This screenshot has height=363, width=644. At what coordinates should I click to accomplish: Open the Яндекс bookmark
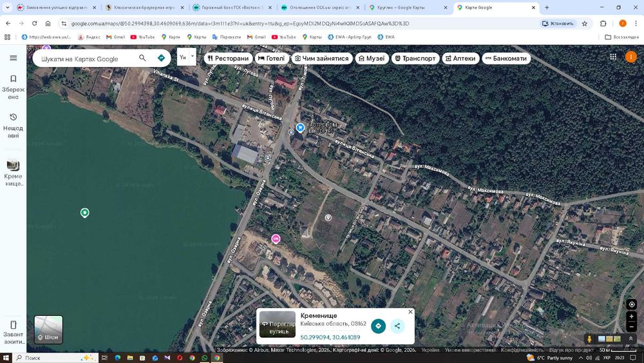click(x=89, y=37)
